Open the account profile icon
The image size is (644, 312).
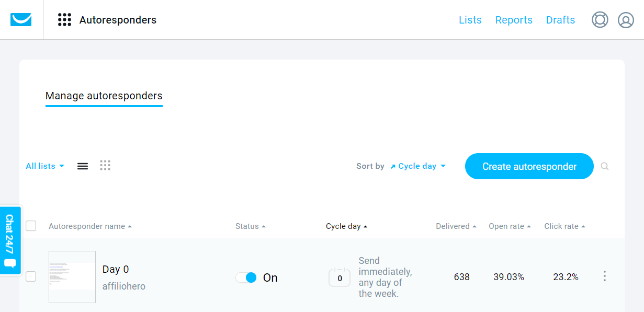[626, 20]
